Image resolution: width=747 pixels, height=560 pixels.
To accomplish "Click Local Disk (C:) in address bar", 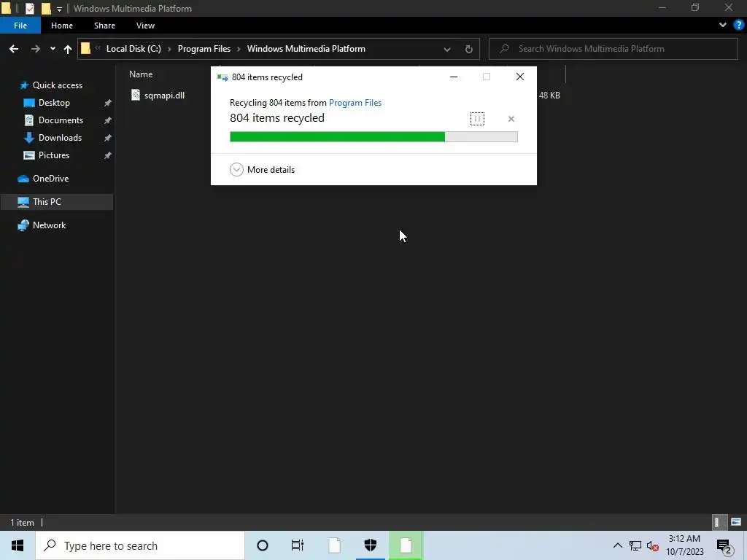I will [x=133, y=49].
